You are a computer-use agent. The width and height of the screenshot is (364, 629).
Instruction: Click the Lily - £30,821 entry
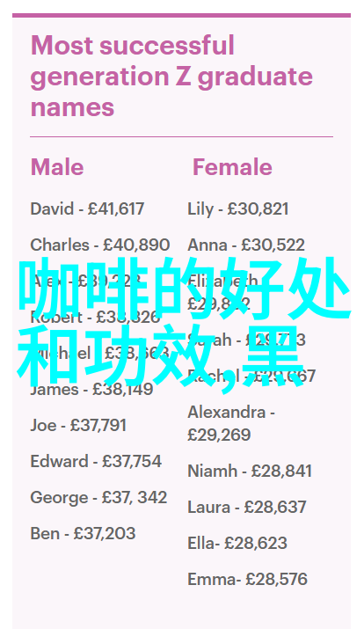pos(238,209)
